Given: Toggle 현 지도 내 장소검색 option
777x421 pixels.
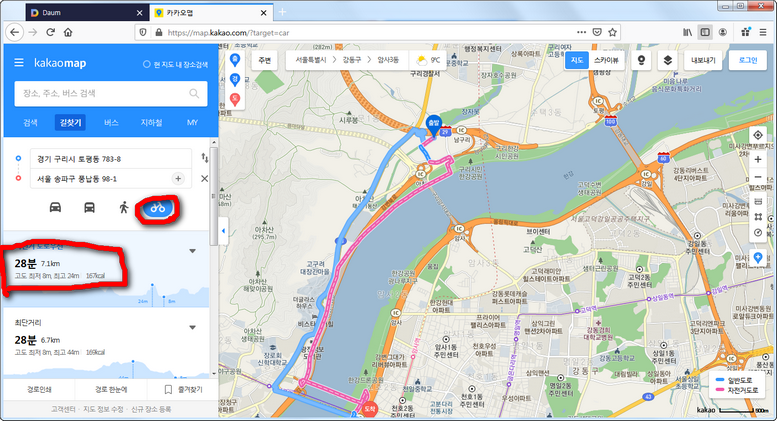Looking at the screenshot, I should click(x=175, y=64).
